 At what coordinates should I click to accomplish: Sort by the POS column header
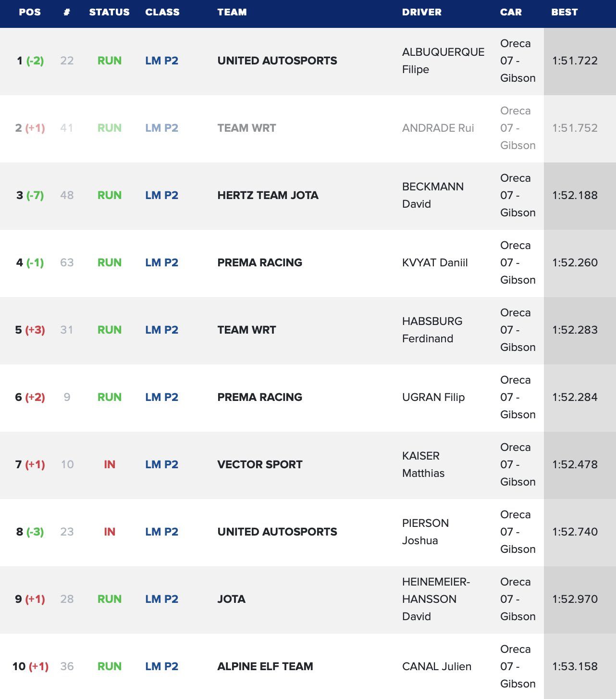coord(30,12)
